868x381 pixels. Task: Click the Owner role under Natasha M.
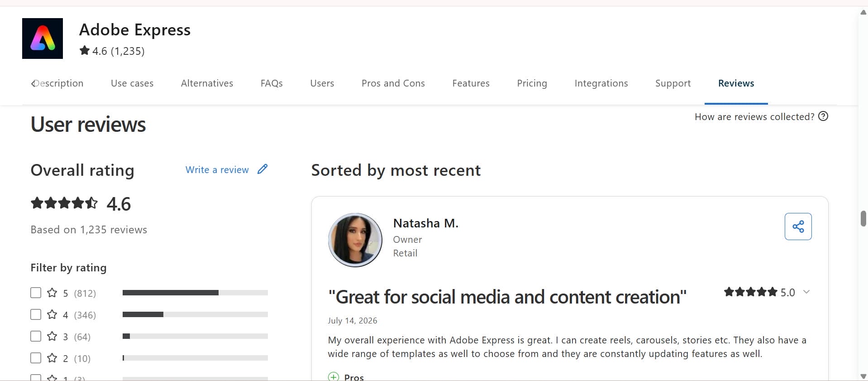point(407,240)
